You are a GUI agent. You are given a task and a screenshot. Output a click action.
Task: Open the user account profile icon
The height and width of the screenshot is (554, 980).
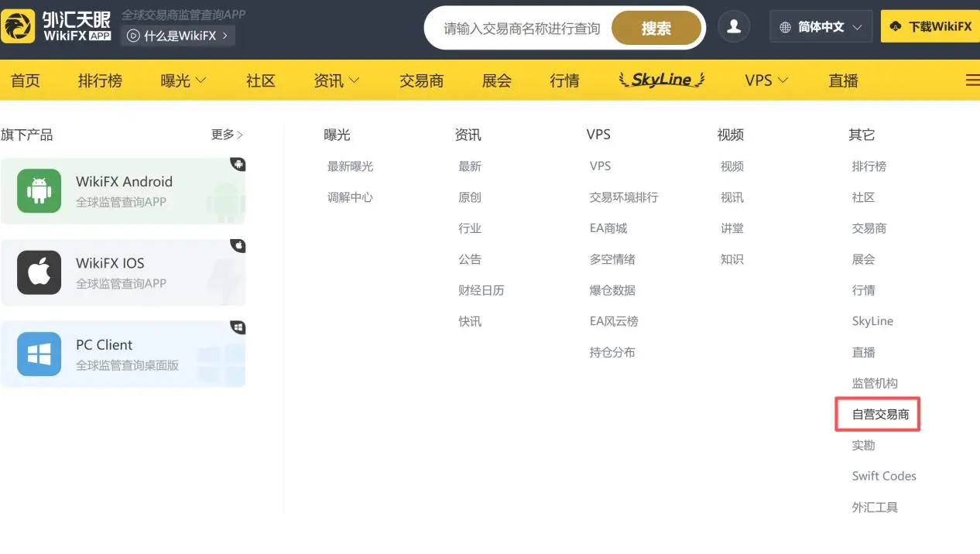click(x=734, y=27)
